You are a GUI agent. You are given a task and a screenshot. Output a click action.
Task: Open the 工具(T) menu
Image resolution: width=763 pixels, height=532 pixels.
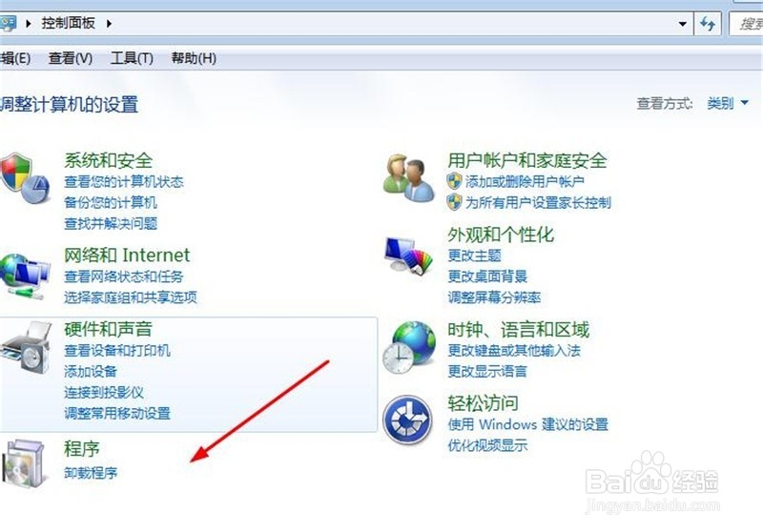coord(132,58)
